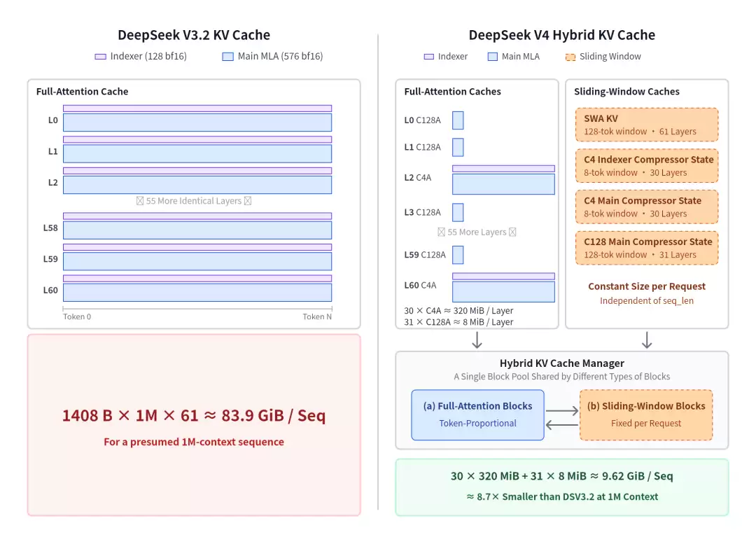Click the "Independent of seq_len" text
Viewport: 756px width, 544px height.
(647, 300)
